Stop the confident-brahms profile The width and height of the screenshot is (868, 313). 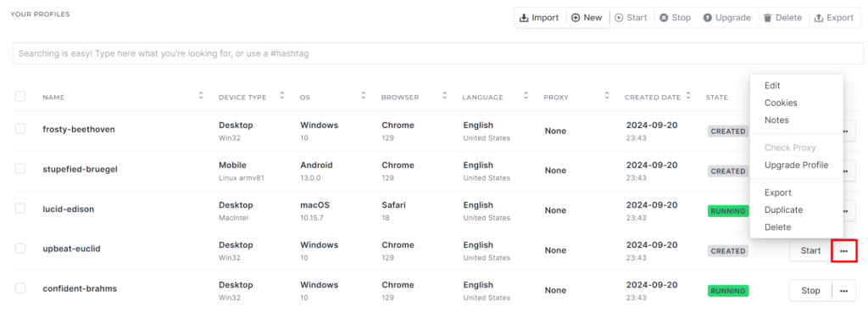tap(810, 291)
